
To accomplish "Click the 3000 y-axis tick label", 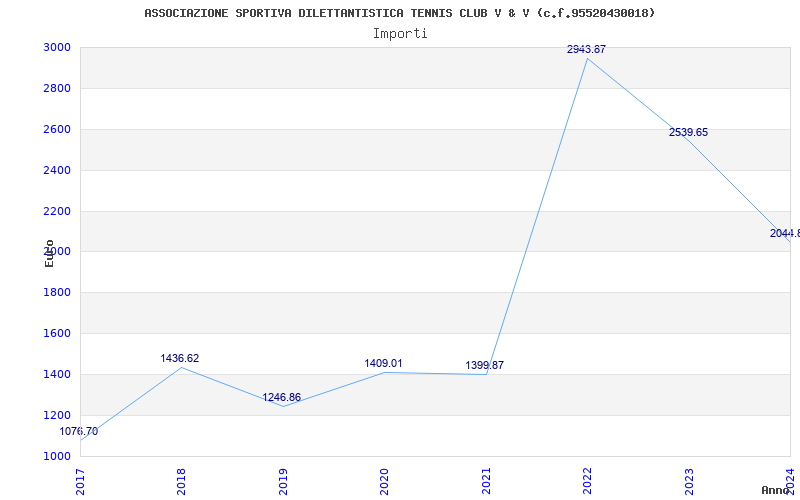I will 56,48.
